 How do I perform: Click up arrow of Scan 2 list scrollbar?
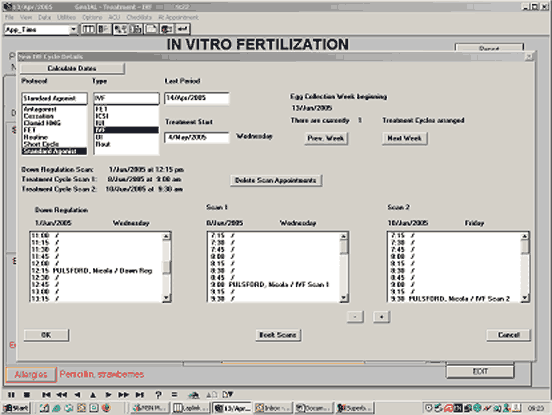525,237
